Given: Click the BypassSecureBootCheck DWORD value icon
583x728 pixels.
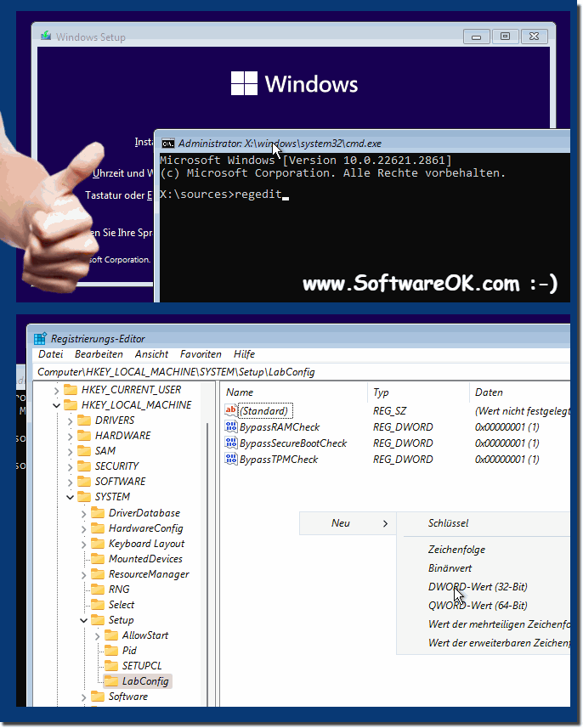Looking at the screenshot, I should click(231, 443).
